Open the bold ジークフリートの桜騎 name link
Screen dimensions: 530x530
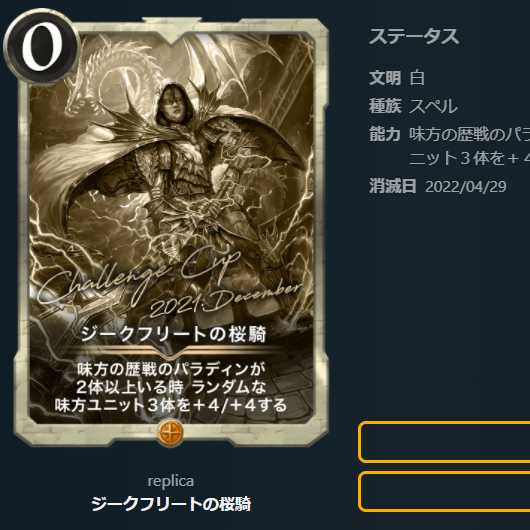pyautogui.click(x=171, y=504)
